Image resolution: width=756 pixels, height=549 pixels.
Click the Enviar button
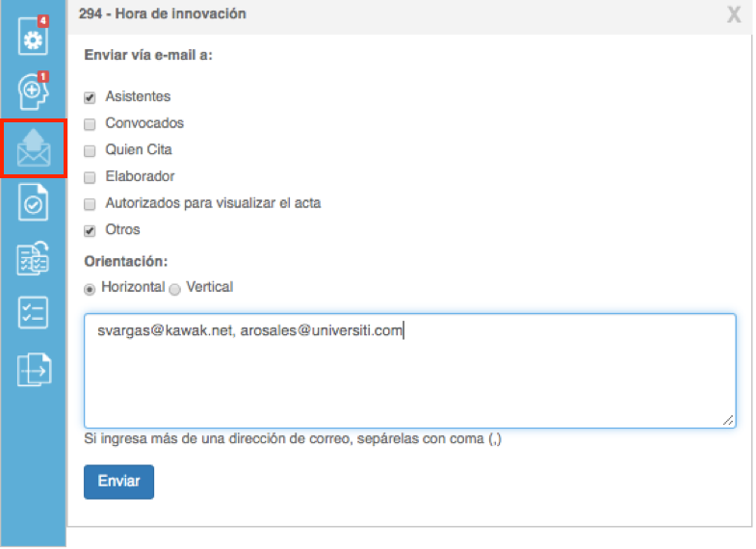(118, 482)
